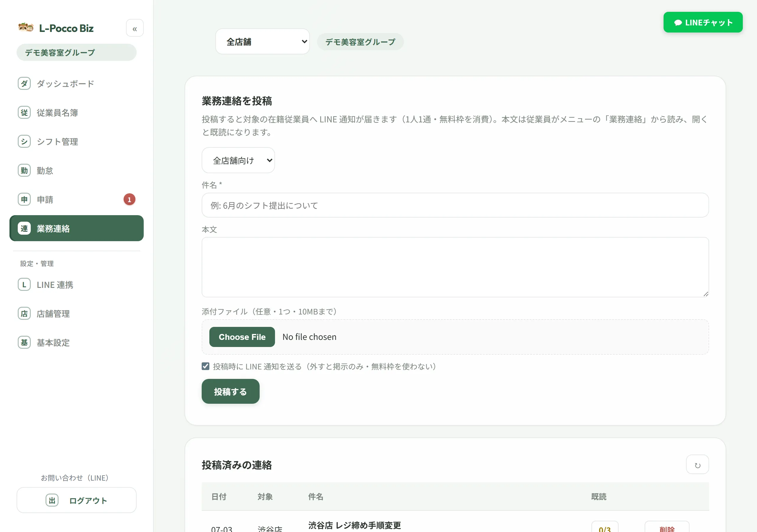The height and width of the screenshot is (532, 757).
Task: Click the デモ美容室グループ tag beside store selector
Action: [360, 42]
